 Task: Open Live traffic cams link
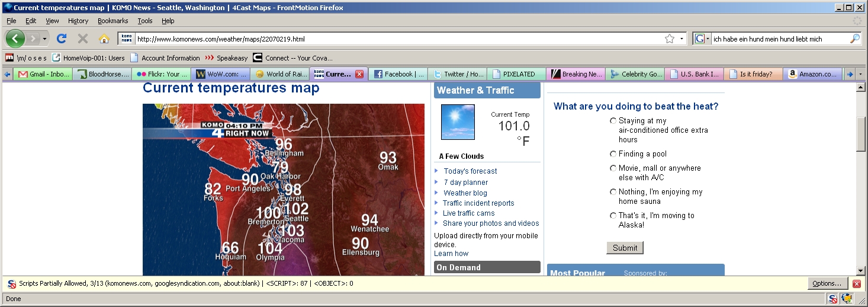coord(468,213)
